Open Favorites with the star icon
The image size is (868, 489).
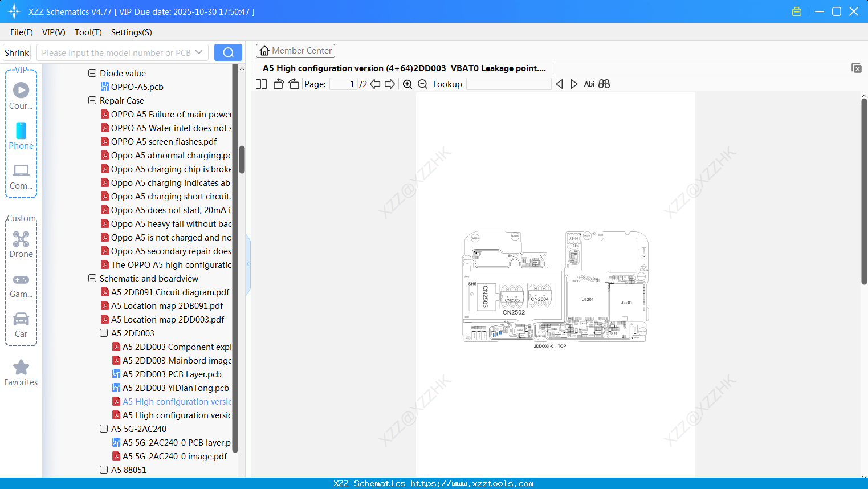[21, 373]
